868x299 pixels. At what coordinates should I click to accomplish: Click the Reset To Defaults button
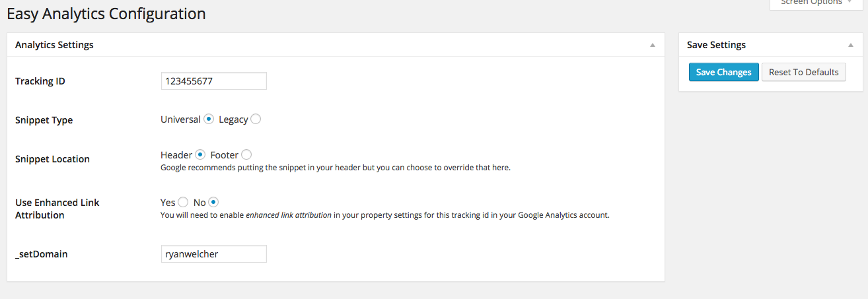[803, 72]
